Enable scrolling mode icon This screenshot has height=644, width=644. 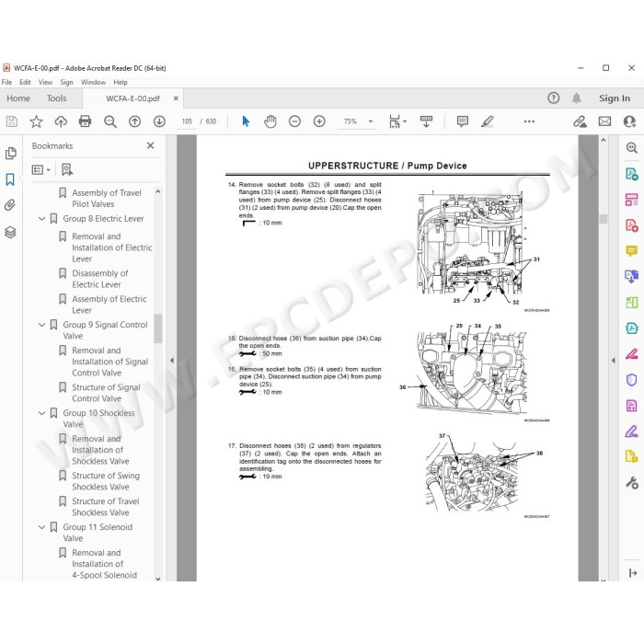pos(426,121)
